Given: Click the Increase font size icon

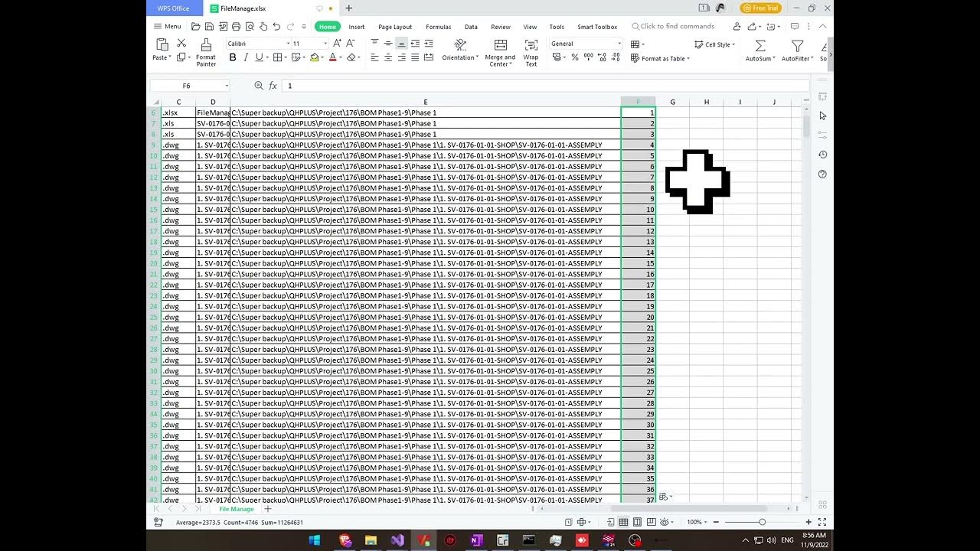Looking at the screenshot, I should (x=338, y=44).
